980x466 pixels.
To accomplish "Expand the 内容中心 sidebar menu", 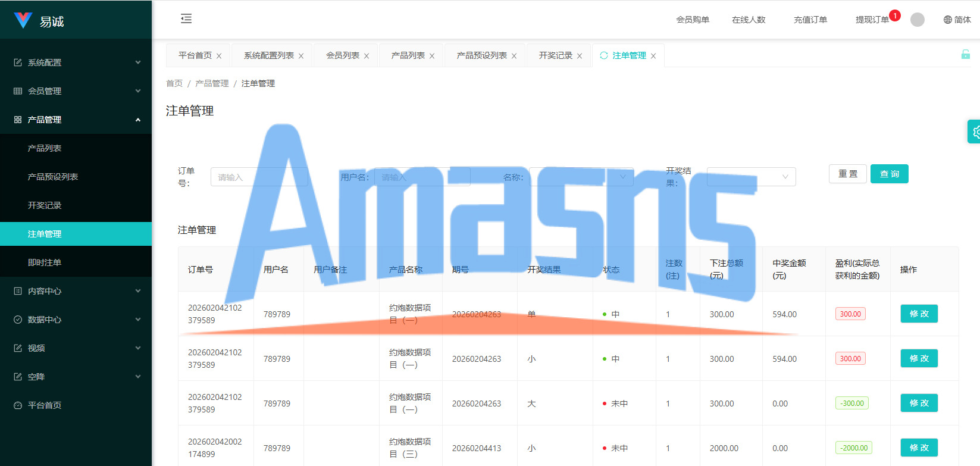I will pos(76,291).
